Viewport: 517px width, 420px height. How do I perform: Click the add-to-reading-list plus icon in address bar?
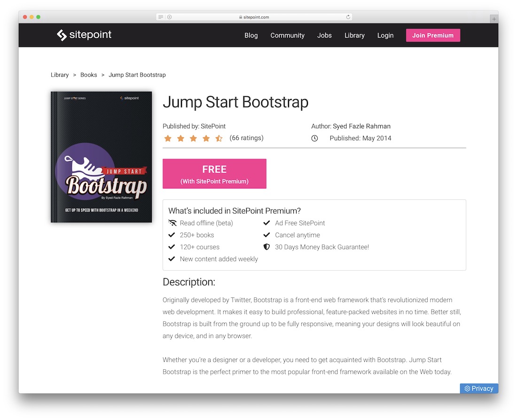(170, 17)
